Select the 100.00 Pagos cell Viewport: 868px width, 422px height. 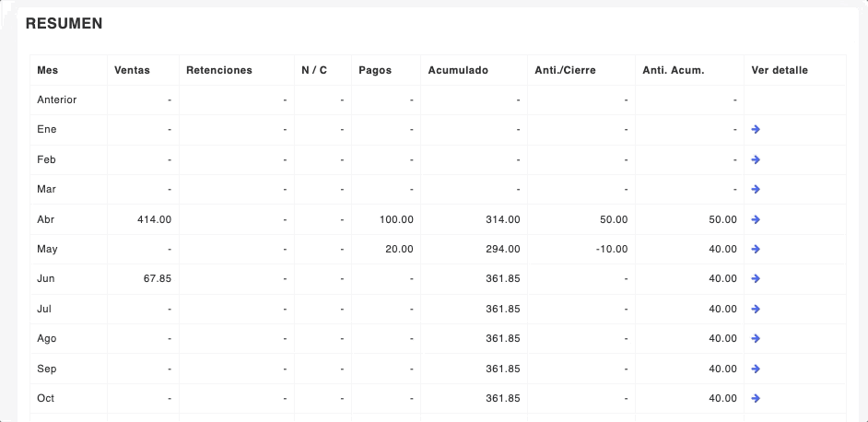tap(396, 219)
